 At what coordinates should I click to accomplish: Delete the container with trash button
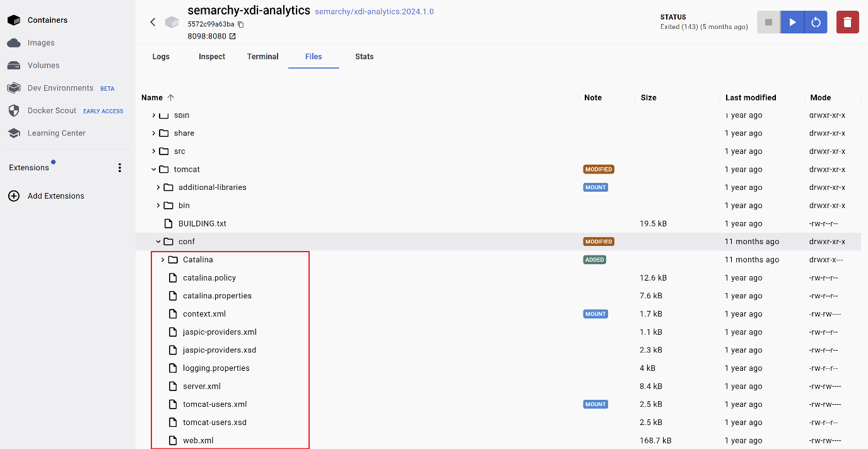click(847, 22)
